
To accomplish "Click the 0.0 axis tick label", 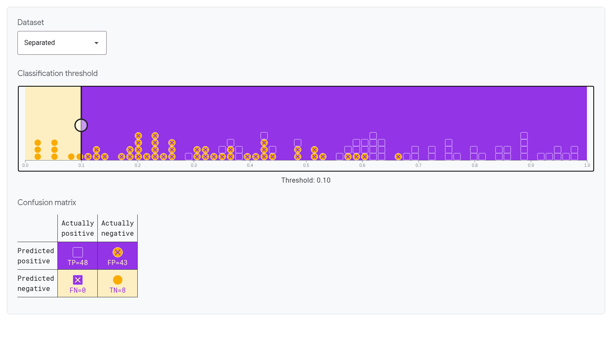I will [x=25, y=165].
